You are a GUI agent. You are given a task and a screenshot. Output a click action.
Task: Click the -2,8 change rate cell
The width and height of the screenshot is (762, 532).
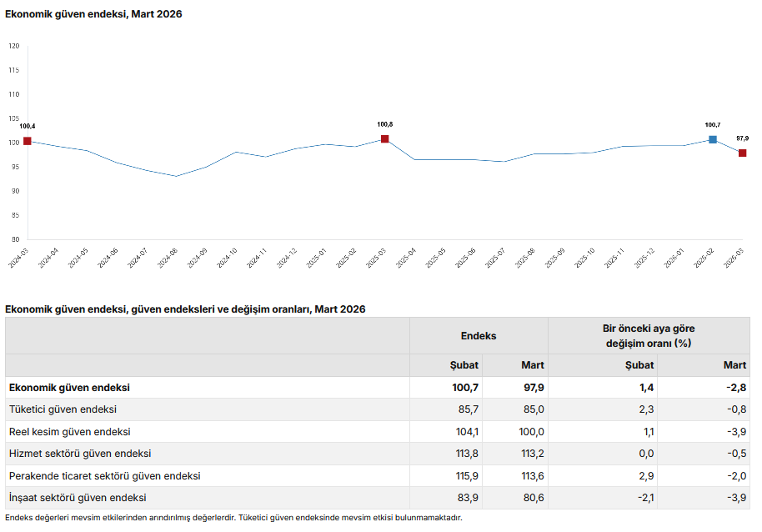point(734,388)
